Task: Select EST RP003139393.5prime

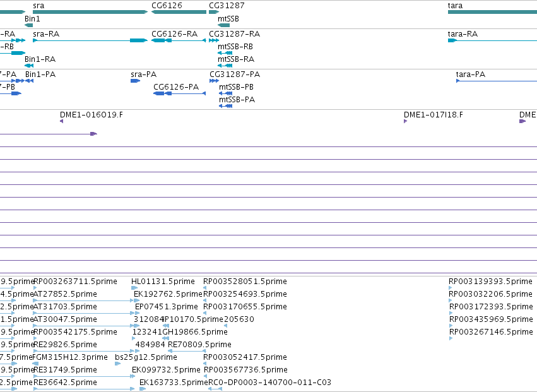Action: tap(490, 282)
